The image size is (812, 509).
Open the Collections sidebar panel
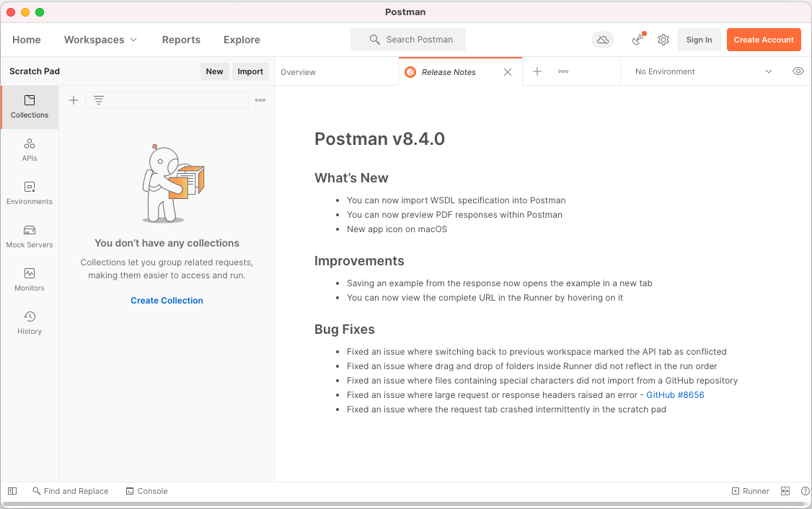(30, 107)
